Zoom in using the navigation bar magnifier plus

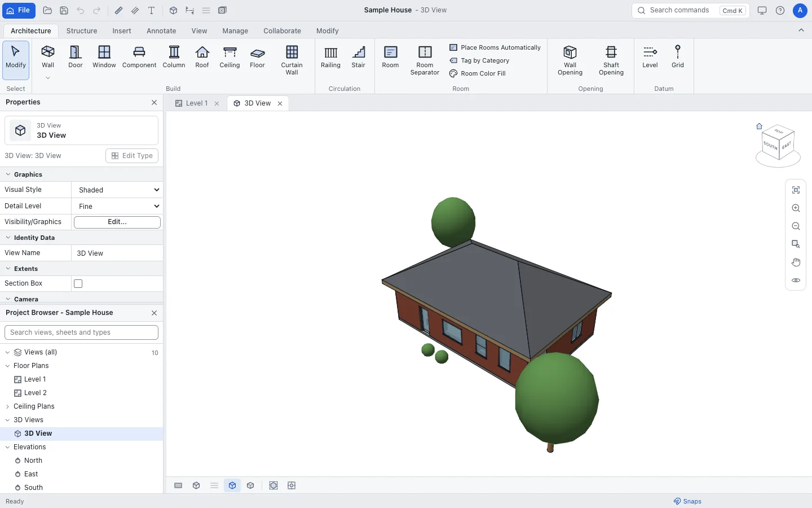(796, 208)
